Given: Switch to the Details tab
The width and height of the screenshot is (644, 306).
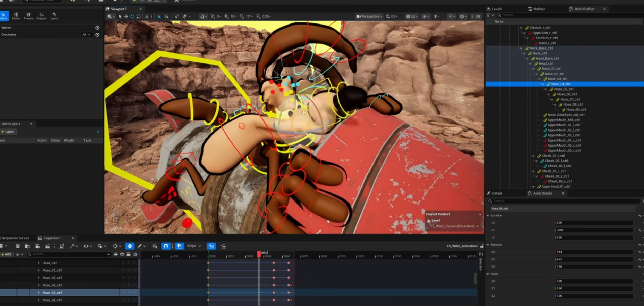Looking at the screenshot, I should point(494,193).
